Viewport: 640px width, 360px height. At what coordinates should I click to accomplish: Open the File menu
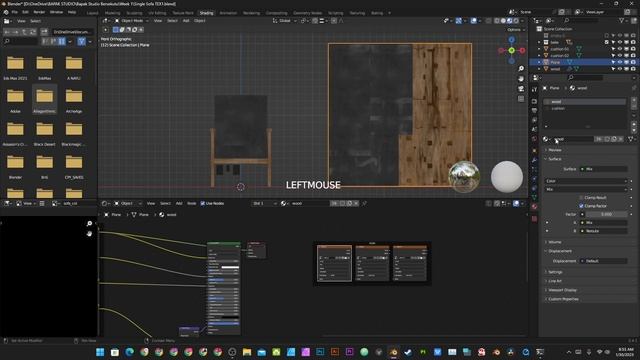(15, 12)
